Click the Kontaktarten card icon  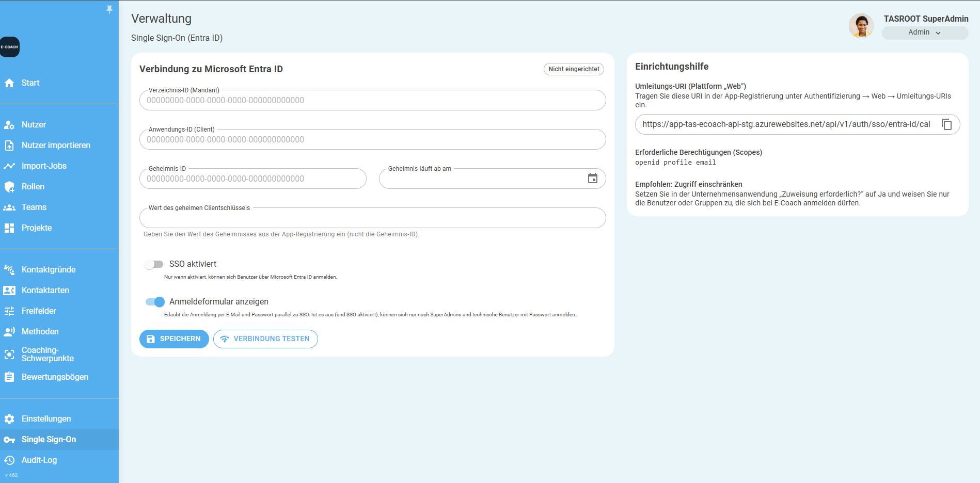point(9,291)
